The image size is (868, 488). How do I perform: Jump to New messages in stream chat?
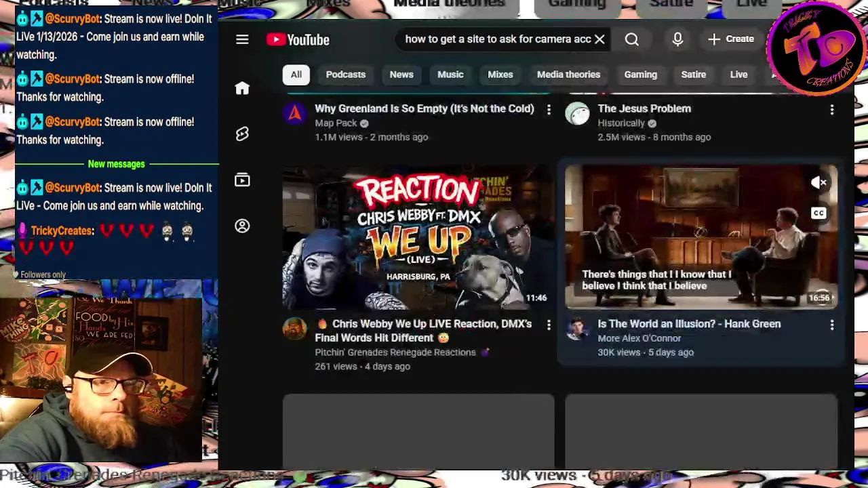coord(116,164)
